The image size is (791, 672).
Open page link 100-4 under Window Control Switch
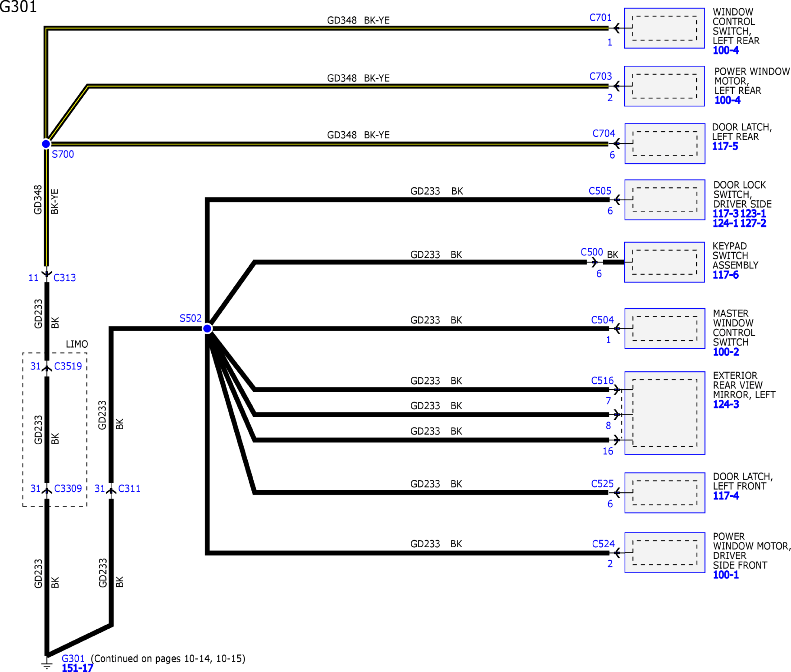(725, 50)
